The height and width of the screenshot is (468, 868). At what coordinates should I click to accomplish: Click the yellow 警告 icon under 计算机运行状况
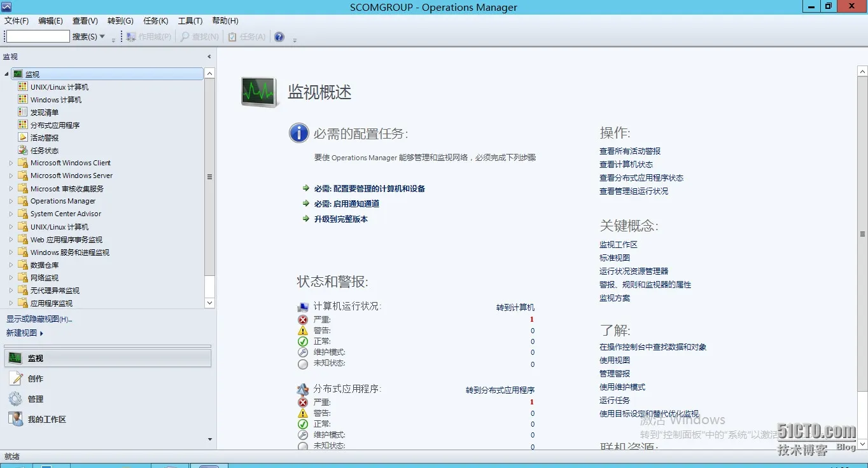(303, 331)
